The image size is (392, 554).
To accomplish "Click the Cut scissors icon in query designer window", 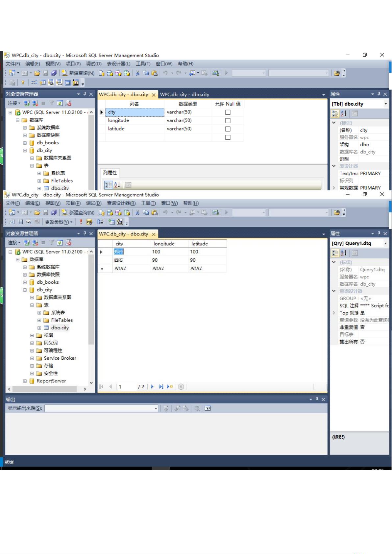I will [137, 212].
